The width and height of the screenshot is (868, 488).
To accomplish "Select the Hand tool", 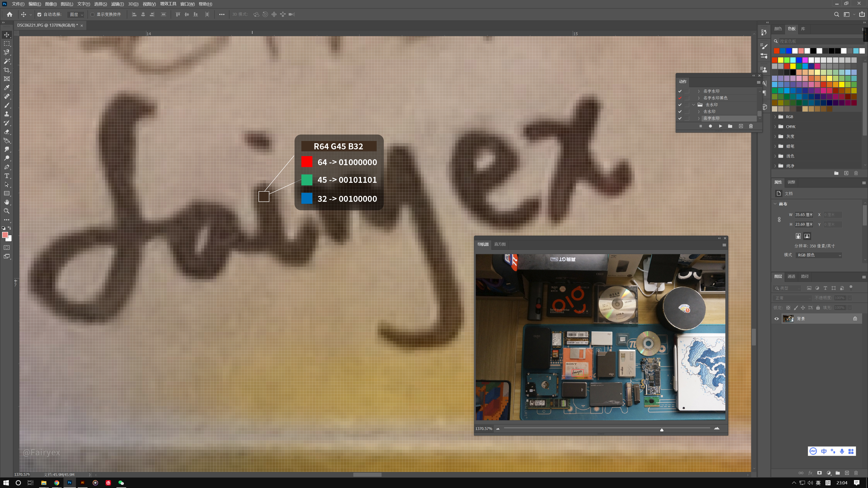I will tap(7, 202).
